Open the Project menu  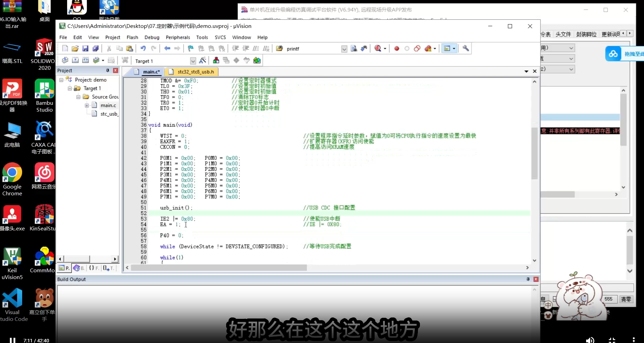[x=113, y=37]
